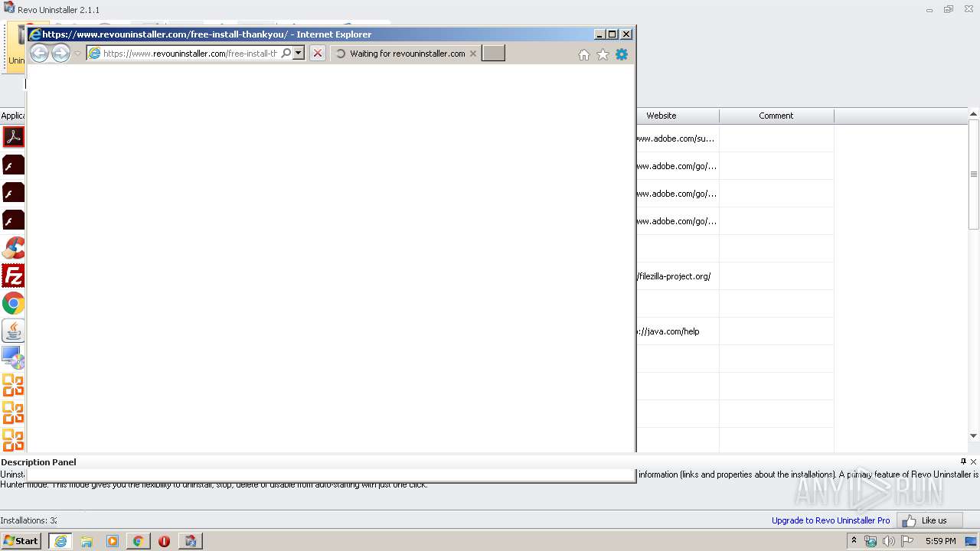Image resolution: width=980 pixels, height=551 pixels.
Task: Click the Revo list vertical scrollbar thumb
Action: pyautogui.click(x=974, y=175)
